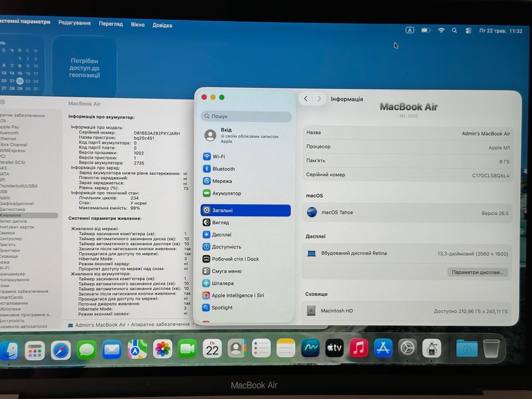
Task: Open Photos app in Dock
Action: point(163,349)
